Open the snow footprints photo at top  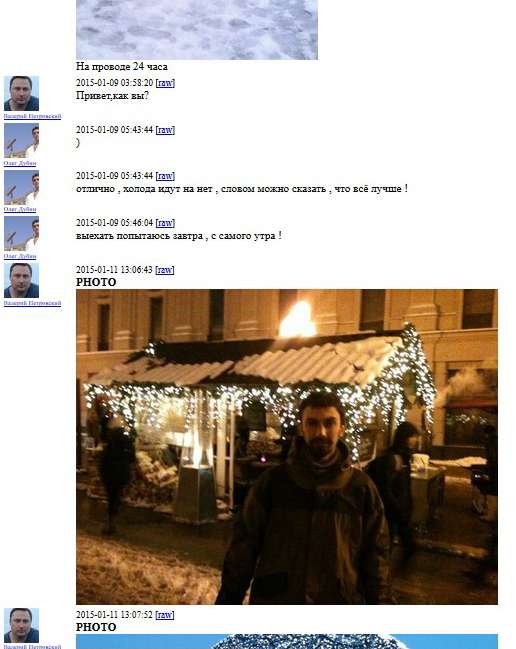click(197, 30)
